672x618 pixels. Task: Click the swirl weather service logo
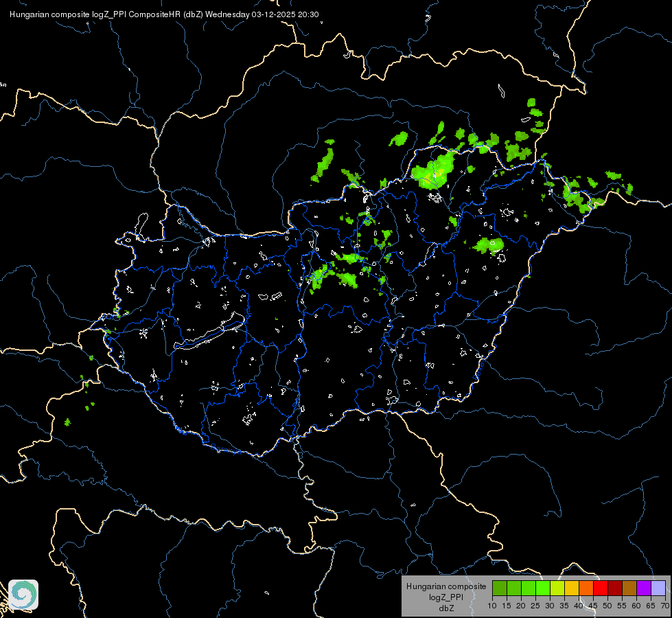pyautogui.click(x=23, y=595)
